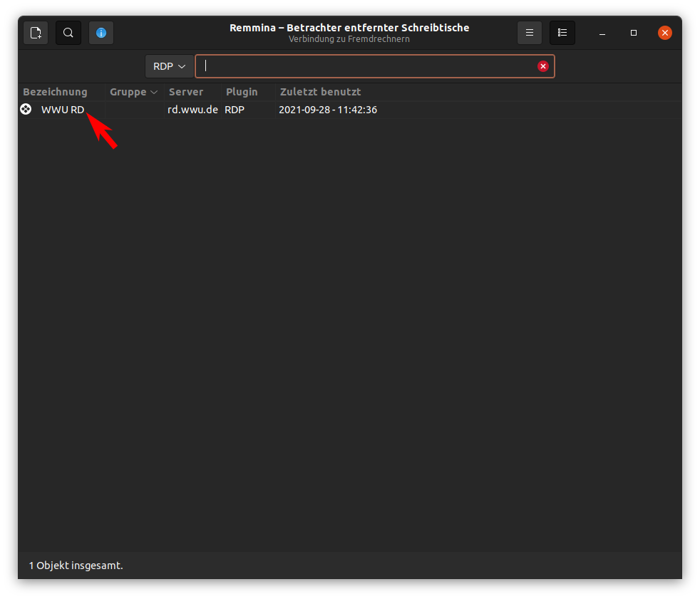Maximize the Remmina window
The width and height of the screenshot is (700, 599).
634,33
